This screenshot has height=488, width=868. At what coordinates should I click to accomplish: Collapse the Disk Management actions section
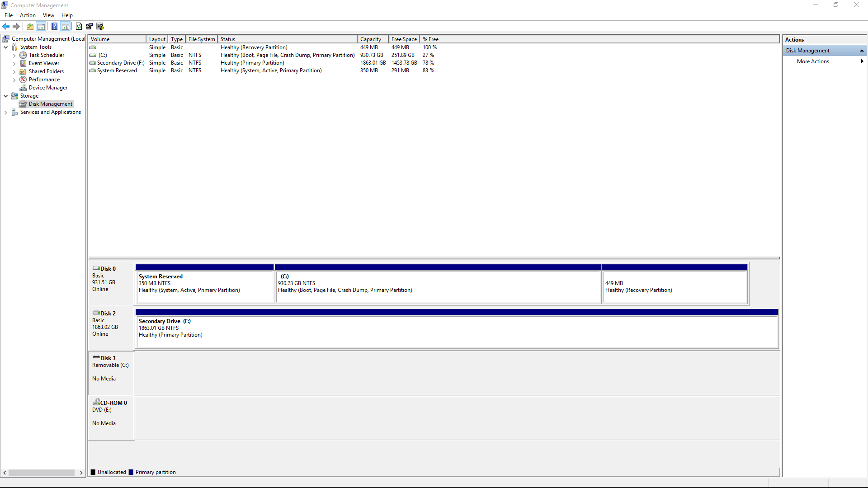[862, 51]
